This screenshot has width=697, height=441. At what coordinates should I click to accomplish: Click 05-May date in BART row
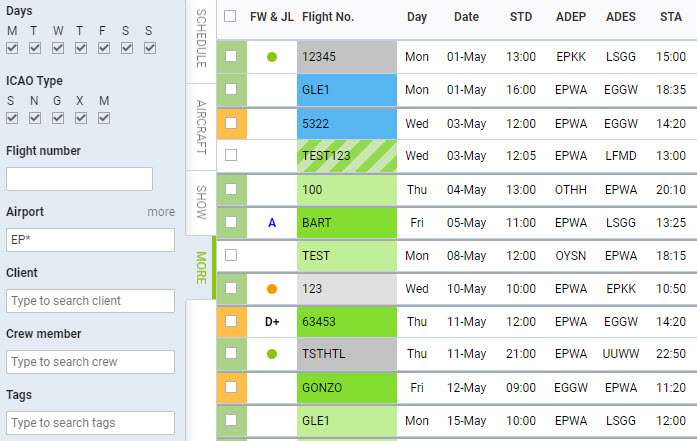click(466, 223)
